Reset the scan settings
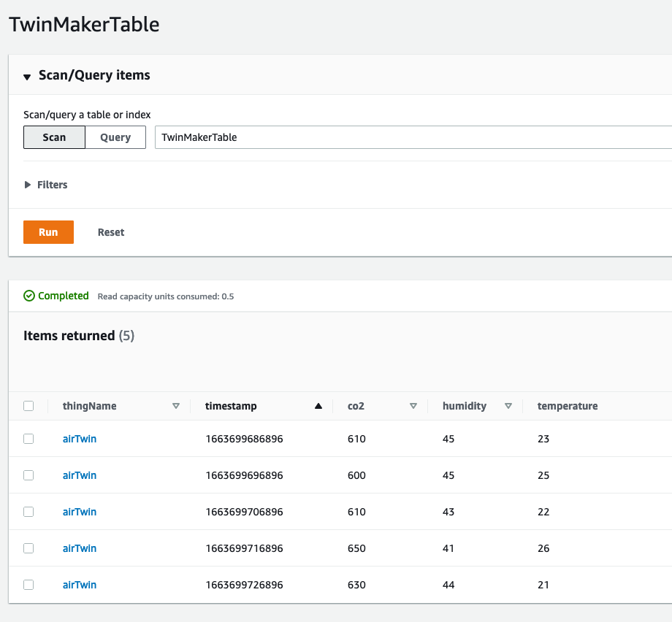 (x=110, y=231)
